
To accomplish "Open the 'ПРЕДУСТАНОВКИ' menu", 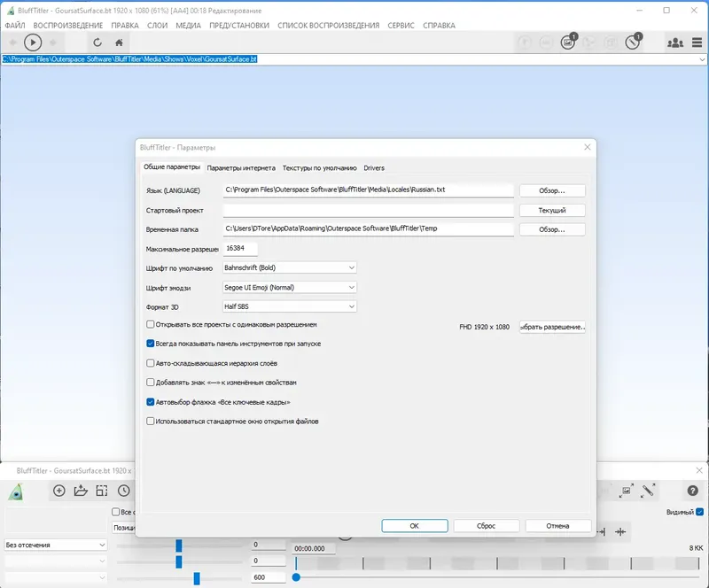I will click(x=239, y=26).
